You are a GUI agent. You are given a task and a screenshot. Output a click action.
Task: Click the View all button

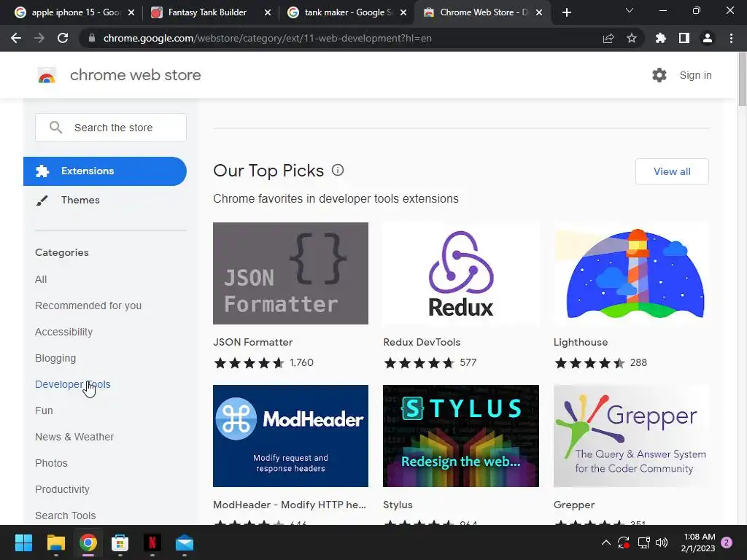click(x=672, y=171)
